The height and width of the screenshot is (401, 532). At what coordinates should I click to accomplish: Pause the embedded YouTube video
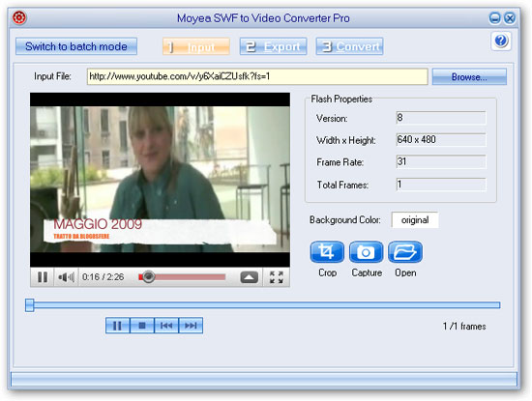point(43,277)
